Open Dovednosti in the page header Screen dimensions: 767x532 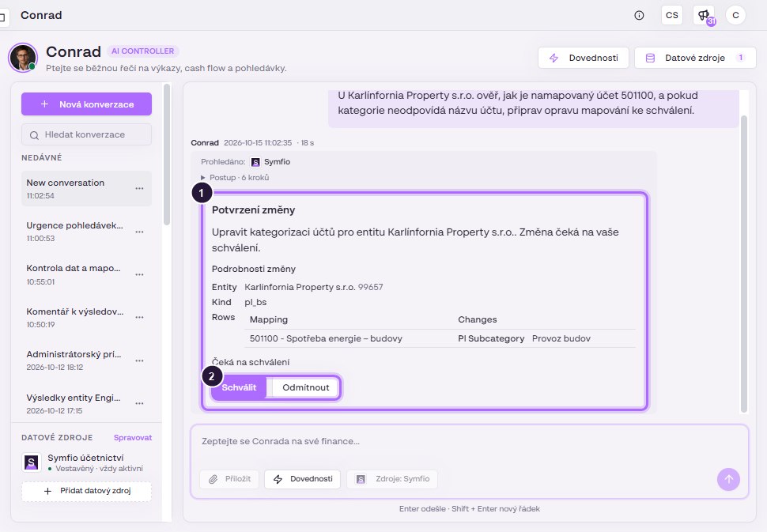point(583,58)
